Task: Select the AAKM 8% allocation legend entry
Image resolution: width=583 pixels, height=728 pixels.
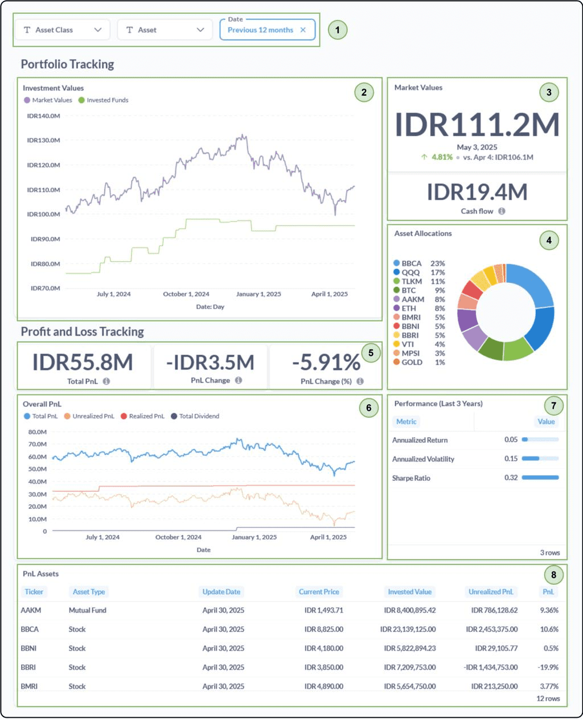Action: tap(419, 299)
